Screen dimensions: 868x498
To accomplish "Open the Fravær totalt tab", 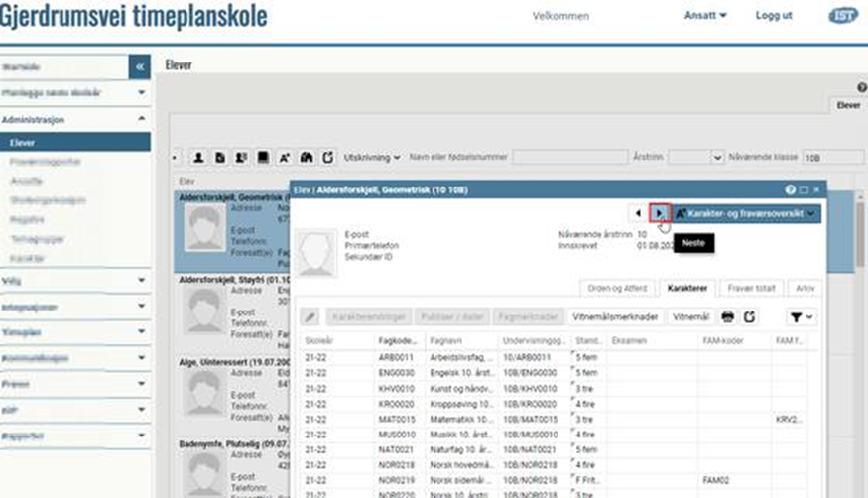I will [751, 288].
